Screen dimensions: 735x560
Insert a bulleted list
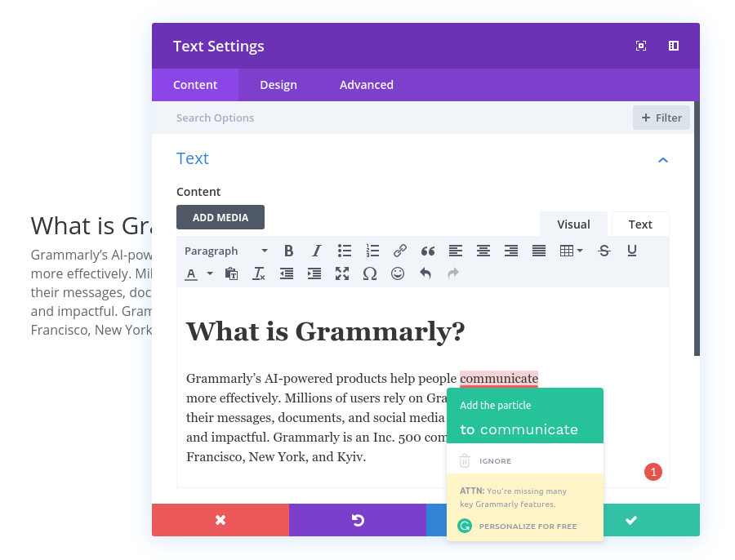pos(345,251)
